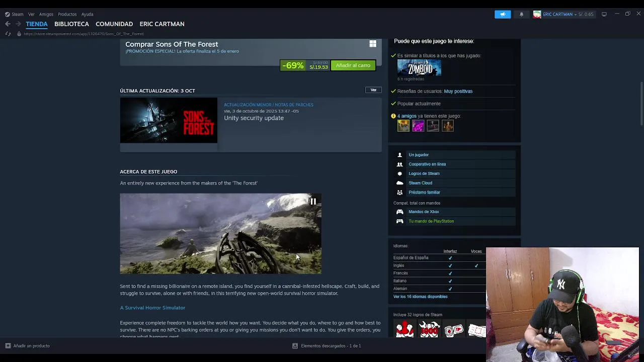
Task: Click 'Añadir al carro' button
Action: 353,65
